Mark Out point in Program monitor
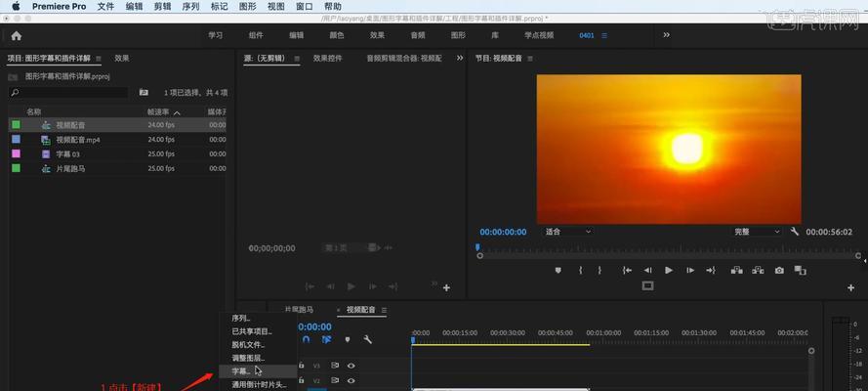 click(x=599, y=270)
